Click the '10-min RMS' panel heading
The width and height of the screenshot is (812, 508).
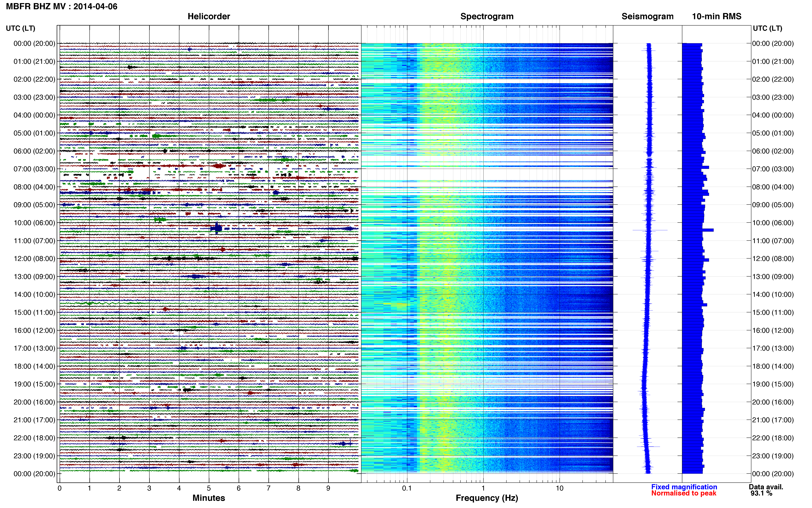coord(717,16)
